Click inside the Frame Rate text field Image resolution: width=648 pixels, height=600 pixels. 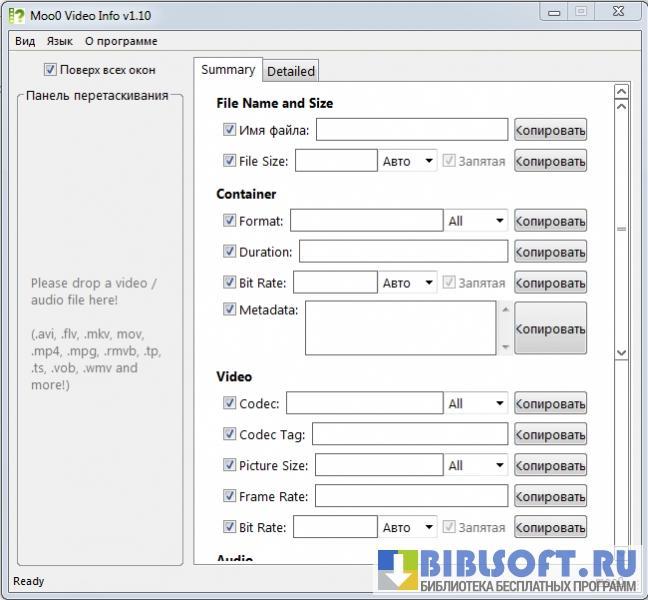[411, 496]
